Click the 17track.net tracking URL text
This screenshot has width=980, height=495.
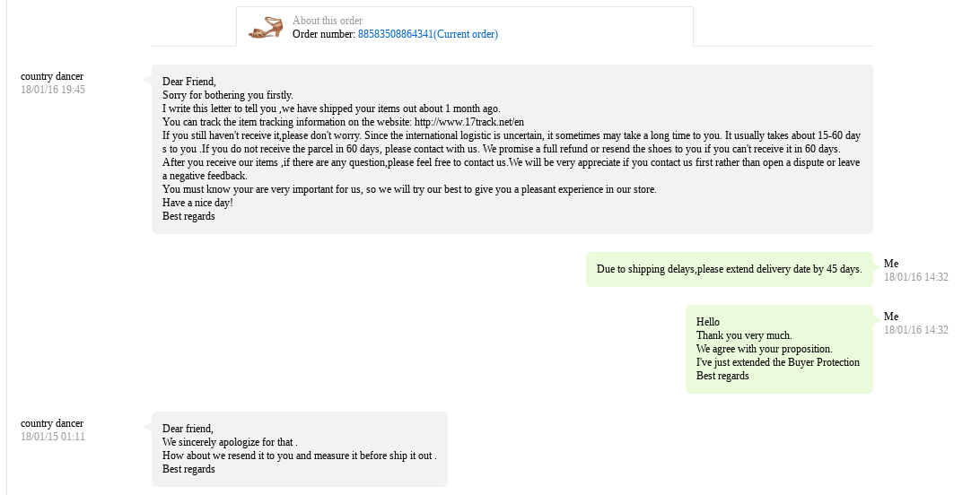pyautogui.click(x=468, y=122)
